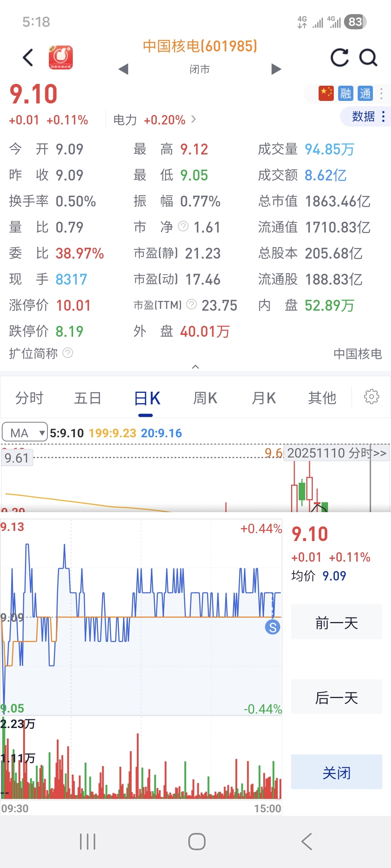
Task: Open Android recent apps button
Action: (x=88, y=842)
